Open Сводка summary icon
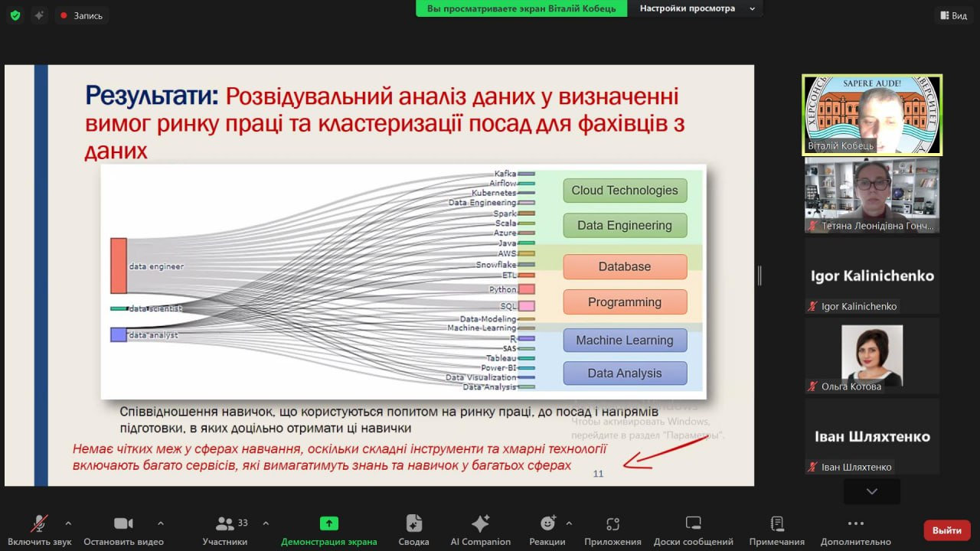 (x=413, y=523)
